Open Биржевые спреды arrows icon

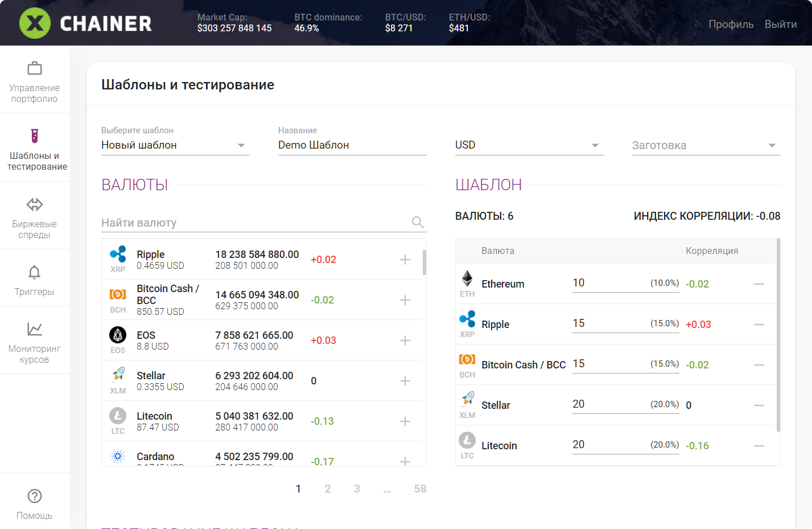click(x=35, y=204)
